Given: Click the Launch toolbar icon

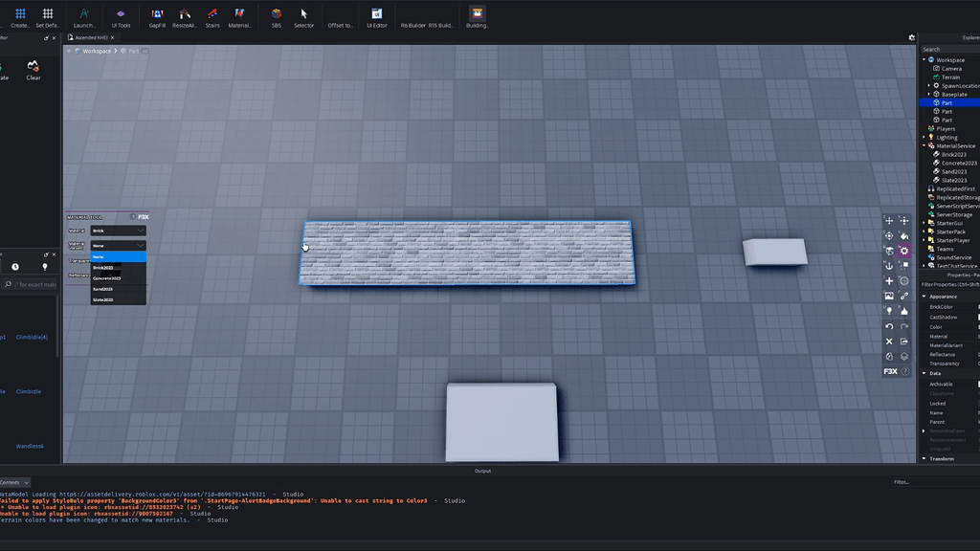Looking at the screenshot, I should 84,17.
